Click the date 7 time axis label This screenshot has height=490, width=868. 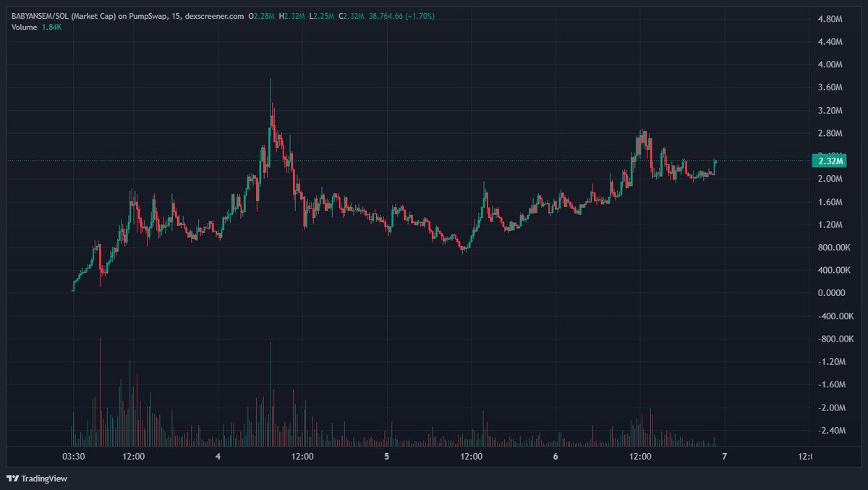point(724,457)
